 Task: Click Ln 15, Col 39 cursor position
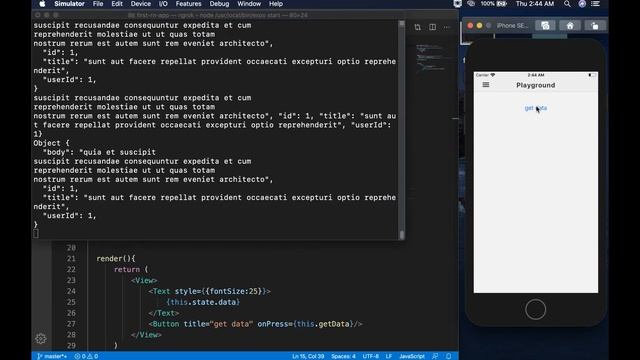click(x=308, y=356)
